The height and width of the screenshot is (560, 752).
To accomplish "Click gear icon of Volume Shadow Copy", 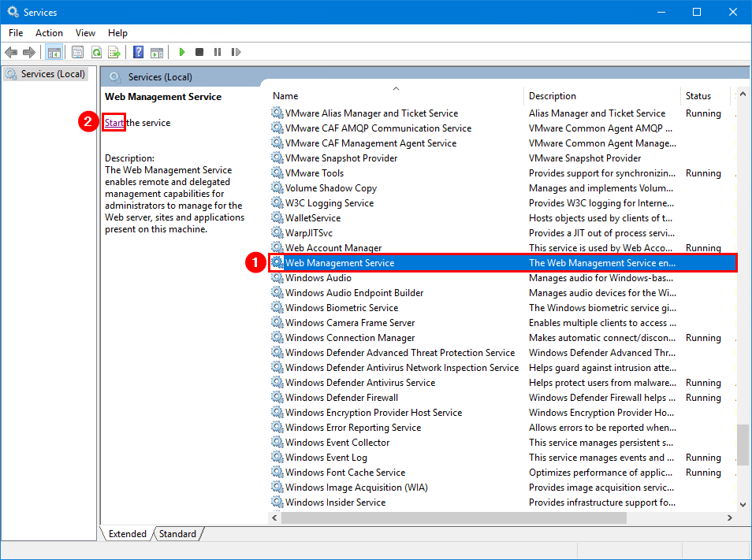I will click(277, 187).
